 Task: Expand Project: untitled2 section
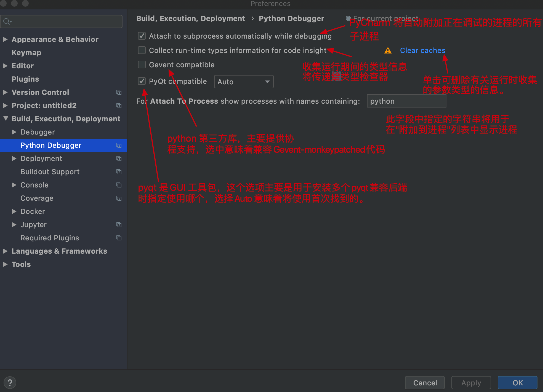point(5,106)
